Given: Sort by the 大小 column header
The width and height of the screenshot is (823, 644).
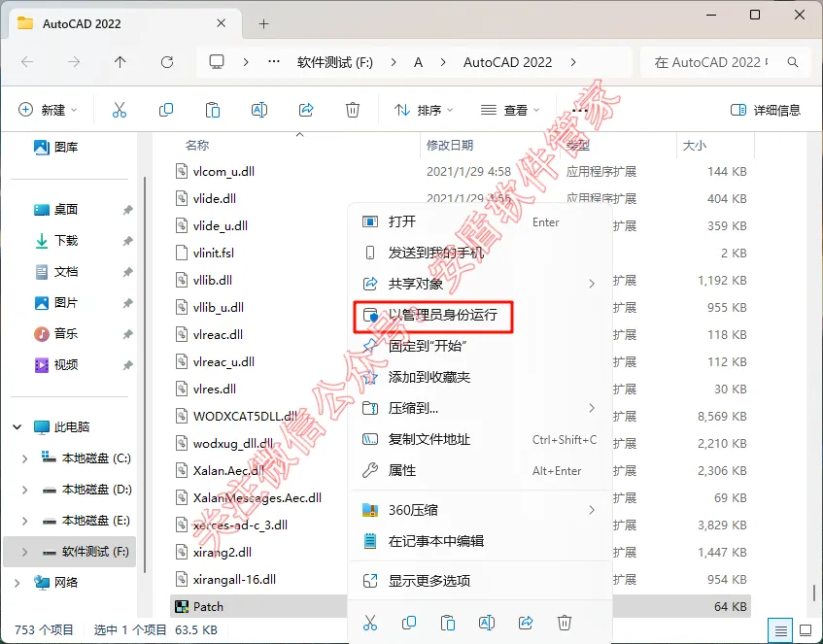Looking at the screenshot, I should click(x=694, y=146).
